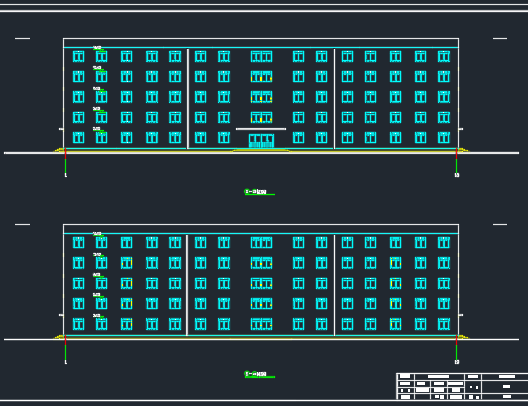The width and height of the screenshot is (528, 406).
Task: Select top-floor elevation mark in lower elevation
Action: click(98, 234)
